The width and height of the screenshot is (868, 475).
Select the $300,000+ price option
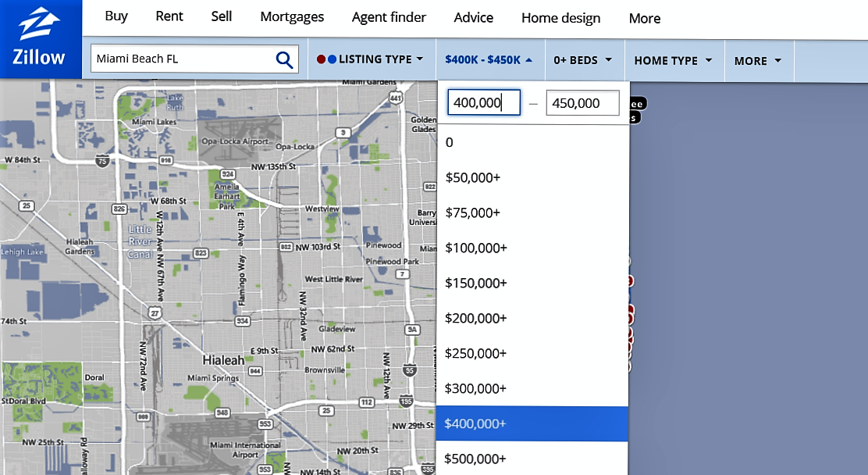[532, 388]
